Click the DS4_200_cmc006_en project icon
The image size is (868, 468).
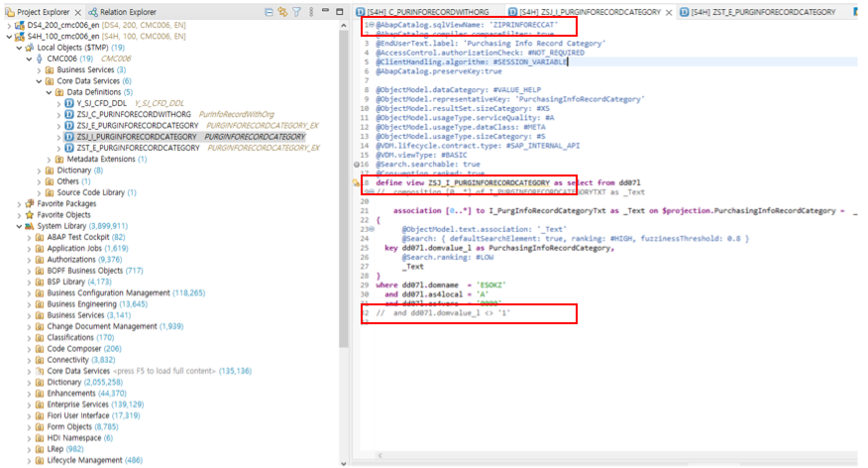pyautogui.click(x=20, y=26)
